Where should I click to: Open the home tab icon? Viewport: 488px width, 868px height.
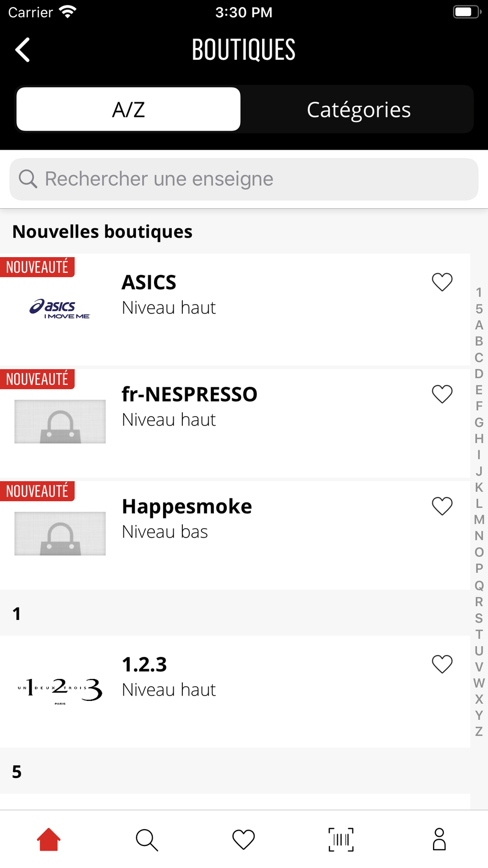pyautogui.click(x=49, y=839)
